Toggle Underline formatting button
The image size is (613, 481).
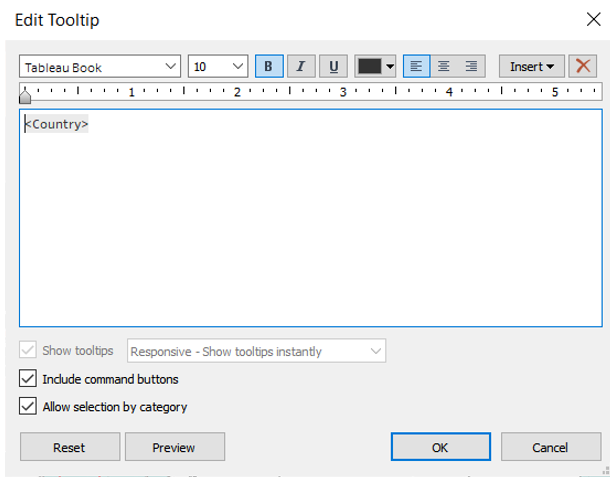point(333,66)
